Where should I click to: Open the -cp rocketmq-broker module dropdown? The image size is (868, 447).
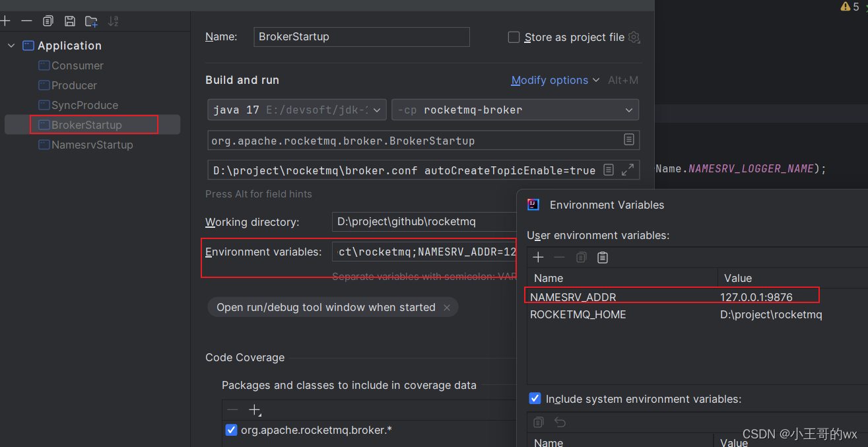pos(515,110)
